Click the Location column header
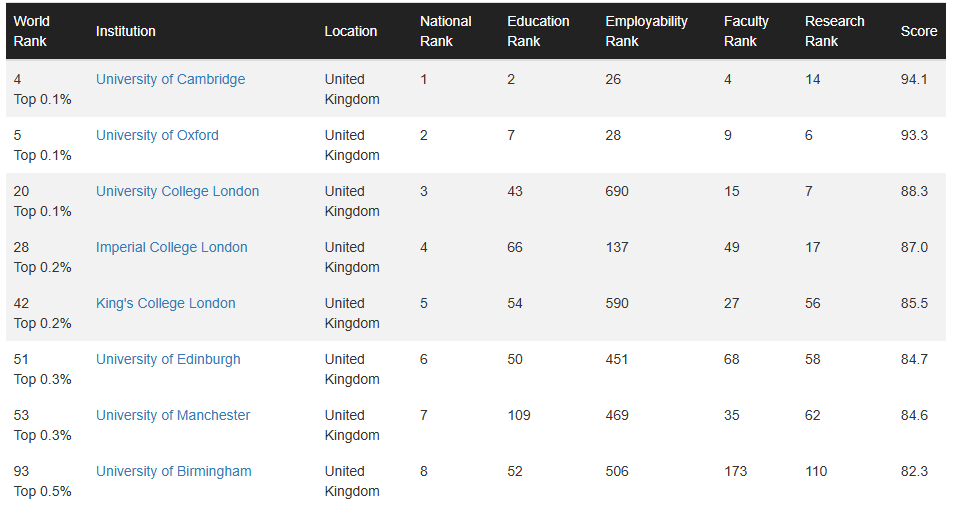The image size is (954, 510). coord(351,31)
